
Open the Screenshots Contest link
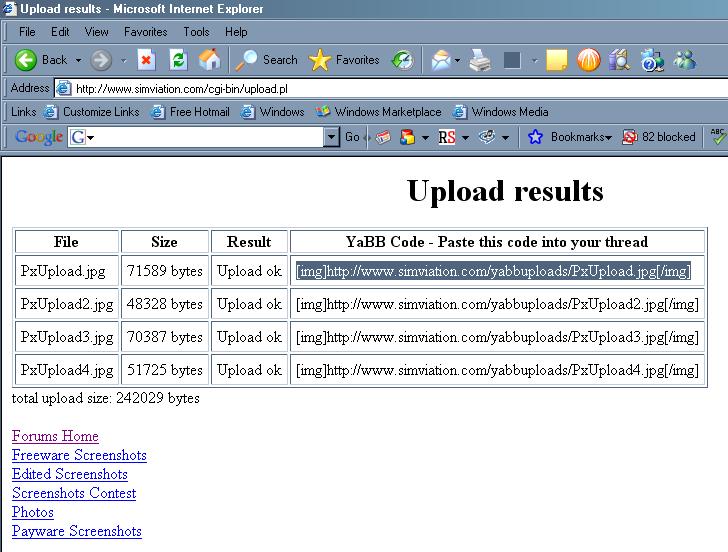pos(74,493)
